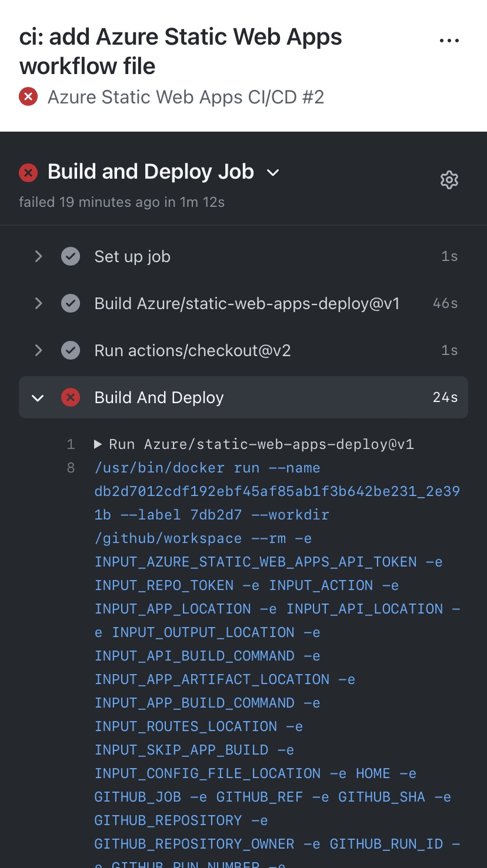Click INPUT_ROUTES_LOCATION in the log output
This screenshot has width=487, height=868.
(x=186, y=726)
